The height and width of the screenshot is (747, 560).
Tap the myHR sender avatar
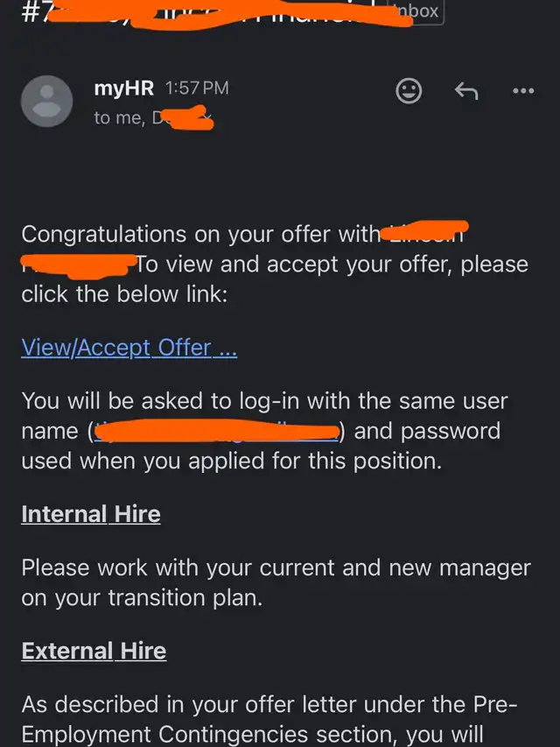[46, 102]
